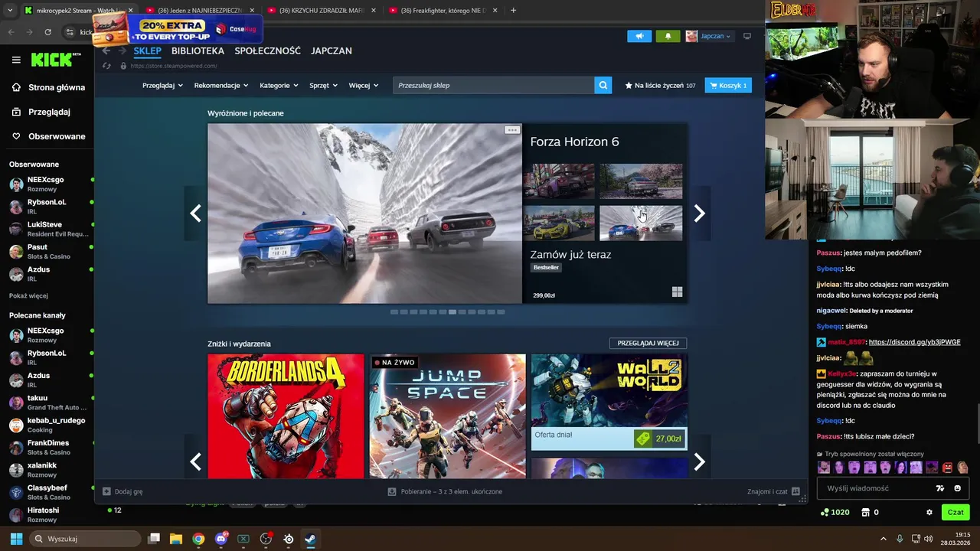Switch to the Jeden z NAJNIEBEZPIECZN browser tab
Image resolution: width=980 pixels, height=551 pixels.
click(x=199, y=10)
